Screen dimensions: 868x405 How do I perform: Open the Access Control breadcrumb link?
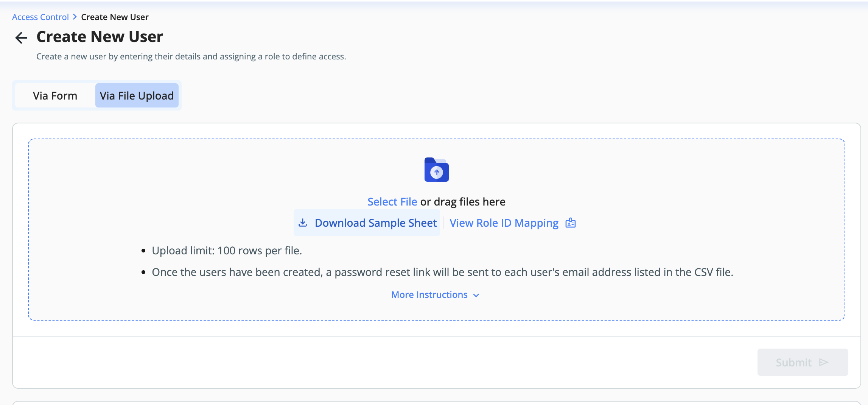click(x=40, y=17)
